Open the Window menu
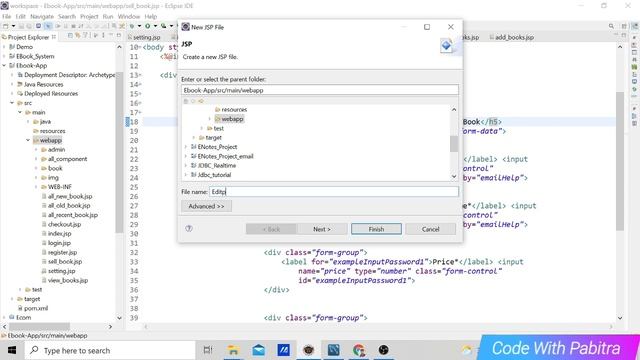 (129, 16)
